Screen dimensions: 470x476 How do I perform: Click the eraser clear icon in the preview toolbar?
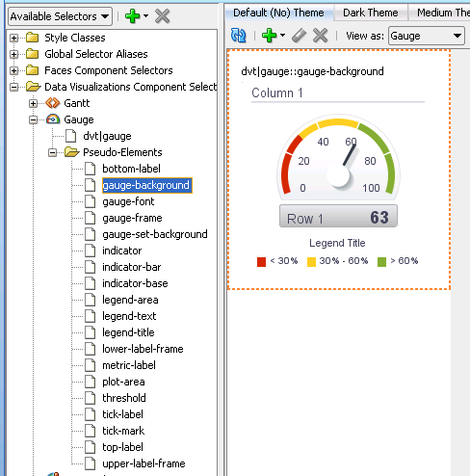(299, 36)
